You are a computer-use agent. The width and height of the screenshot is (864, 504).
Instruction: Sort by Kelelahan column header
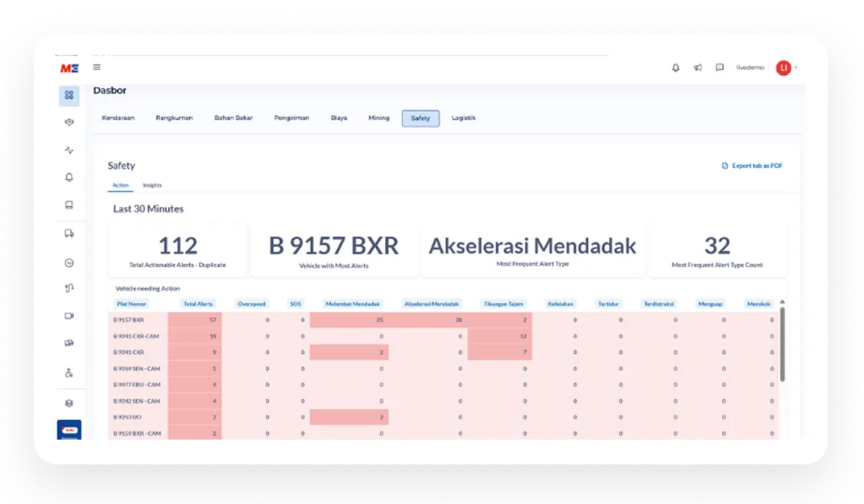click(x=560, y=304)
